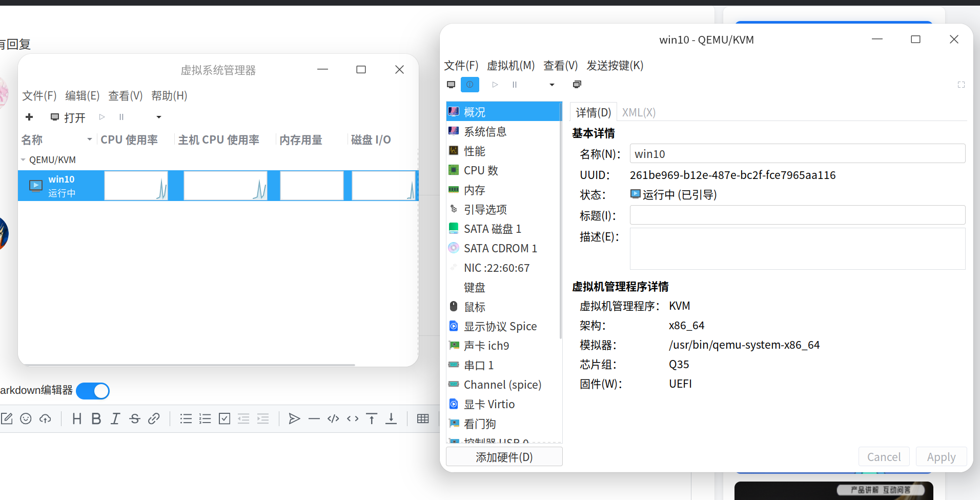
Task: Select 显卡 Virtio entry
Action: (504, 405)
